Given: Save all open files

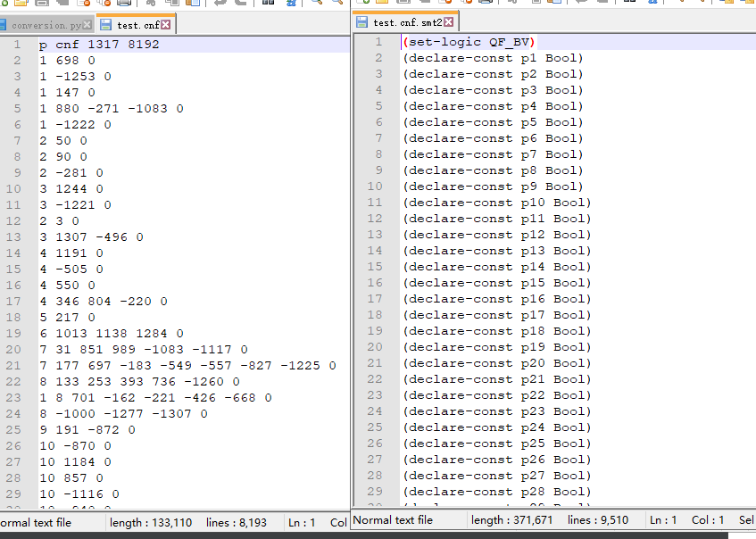Looking at the screenshot, I should [61, 4].
